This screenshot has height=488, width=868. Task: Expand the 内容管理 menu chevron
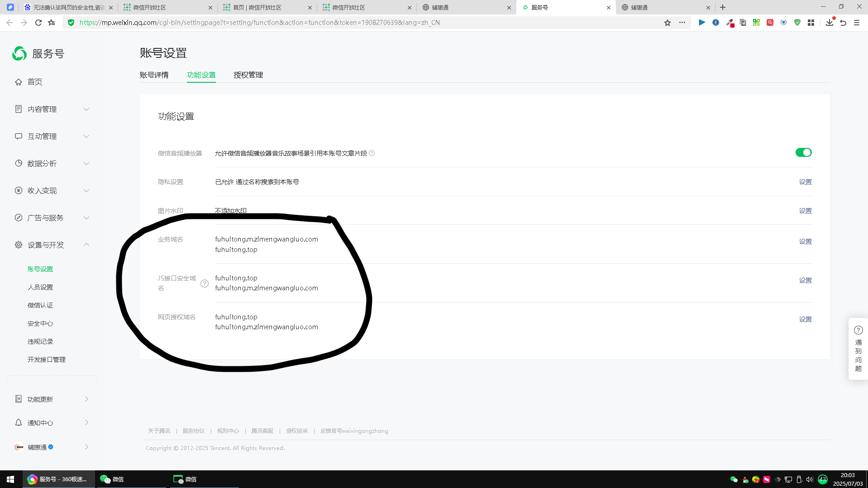(x=86, y=109)
